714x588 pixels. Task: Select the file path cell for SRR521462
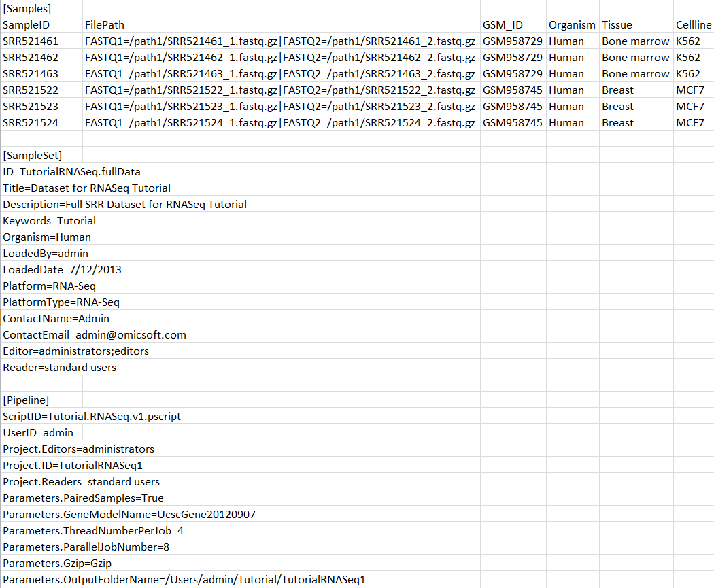click(x=281, y=57)
